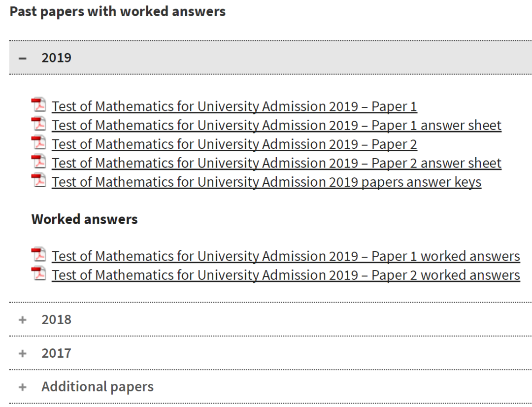
Task: Click the 2018 accordion heading
Action: [56, 320]
